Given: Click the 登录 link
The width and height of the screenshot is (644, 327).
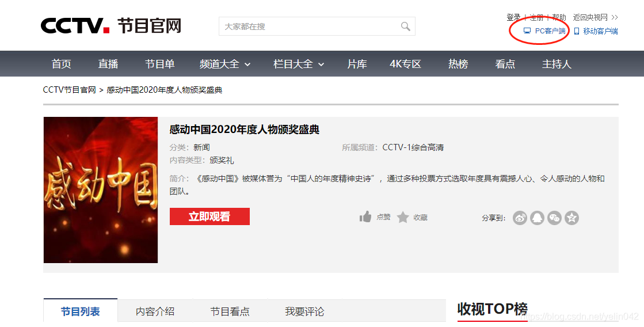Looking at the screenshot, I should (x=513, y=17).
